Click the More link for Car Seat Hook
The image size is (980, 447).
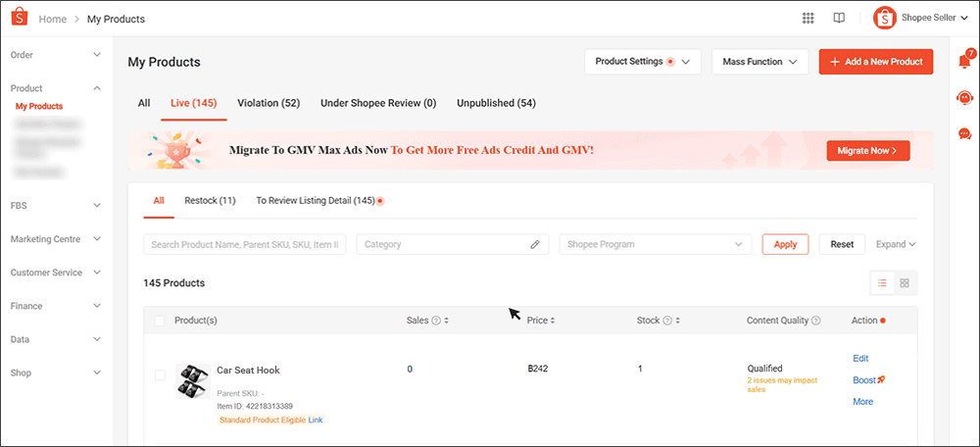(x=862, y=401)
